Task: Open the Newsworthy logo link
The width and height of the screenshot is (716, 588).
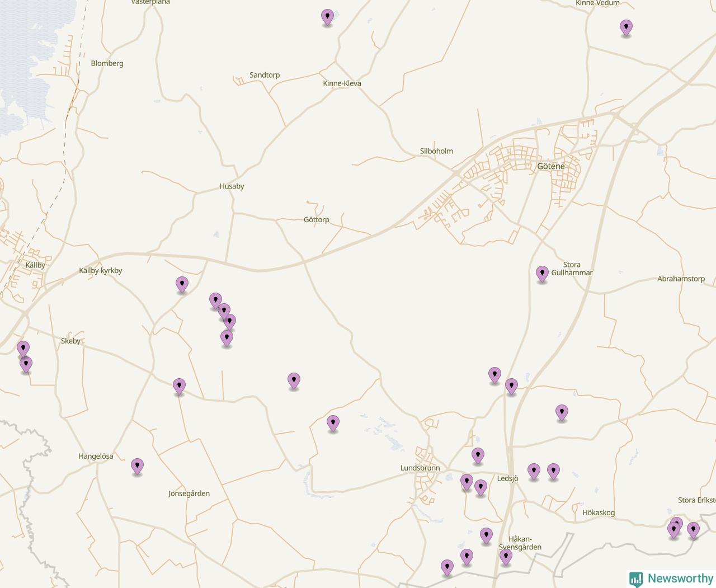Action: coord(671,578)
